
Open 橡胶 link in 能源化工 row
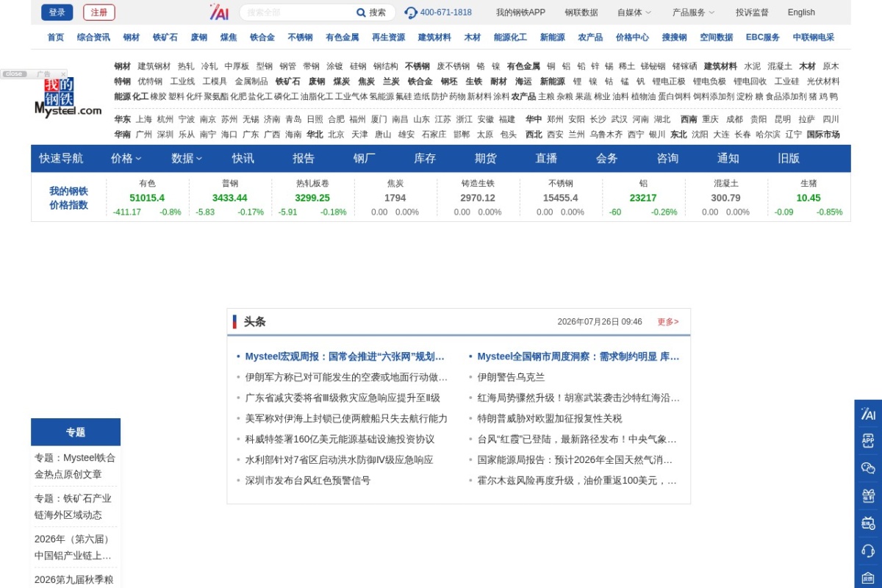point(158,96)
